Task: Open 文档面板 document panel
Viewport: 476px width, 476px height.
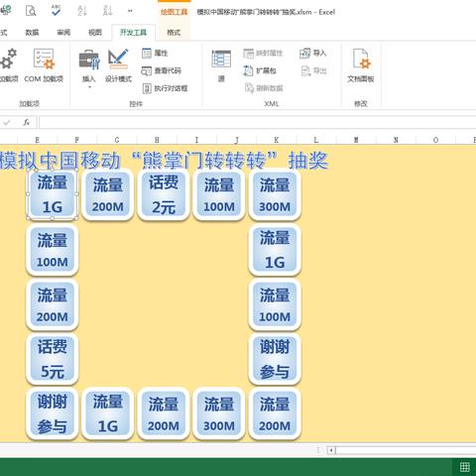Action: [x=361, y=65]
